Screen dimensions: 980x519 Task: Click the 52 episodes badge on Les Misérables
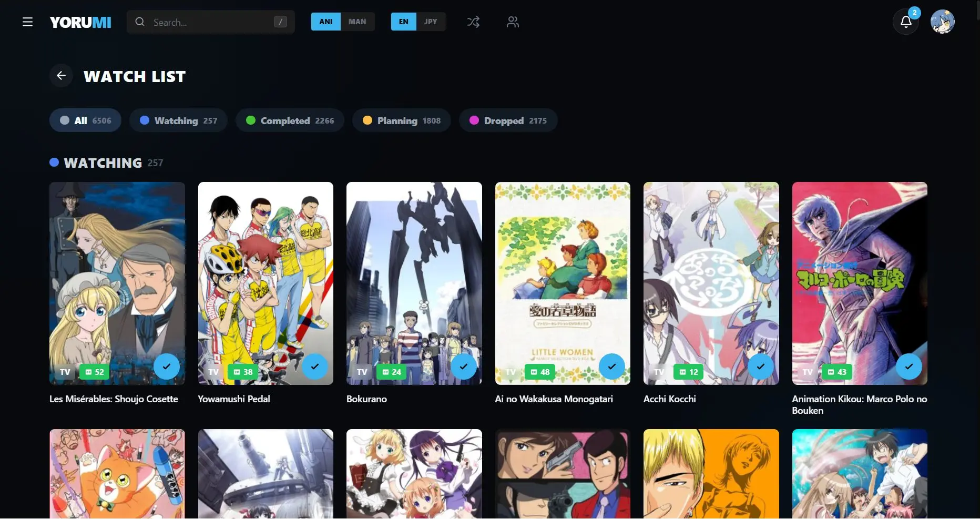coord(94,372)
